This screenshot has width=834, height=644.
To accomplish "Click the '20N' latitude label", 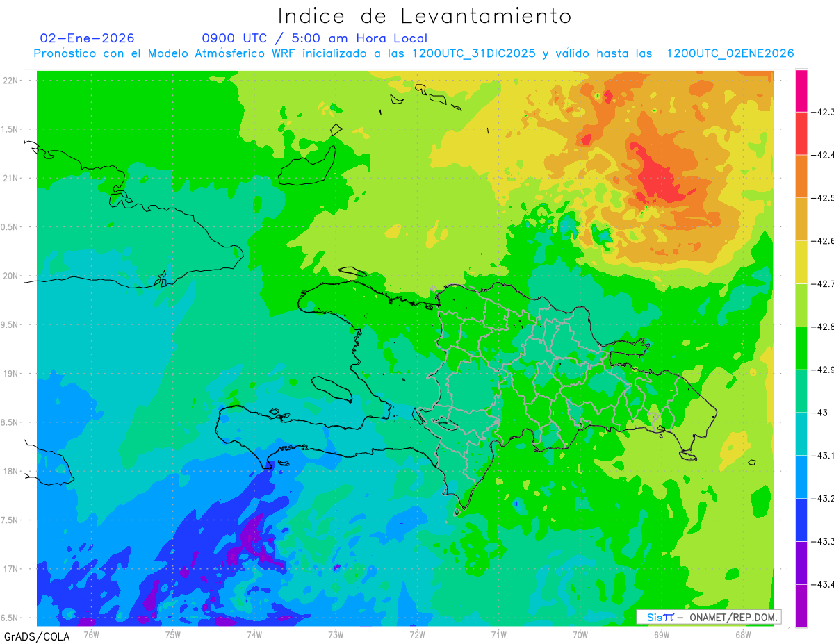I will (11, 276).
